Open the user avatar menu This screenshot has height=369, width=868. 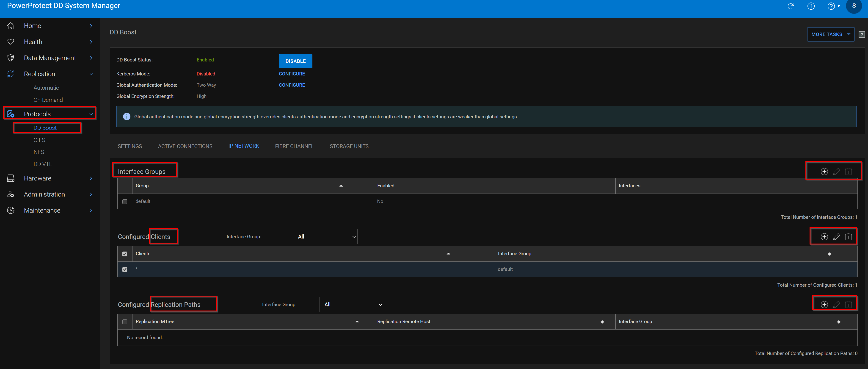coord(854,6)
